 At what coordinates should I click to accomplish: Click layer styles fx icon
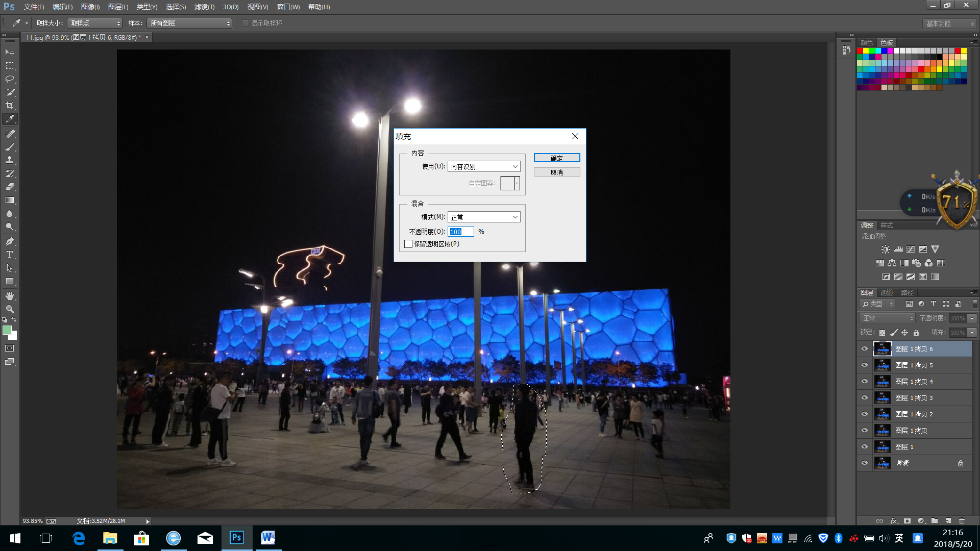click(x=894, y=521)
